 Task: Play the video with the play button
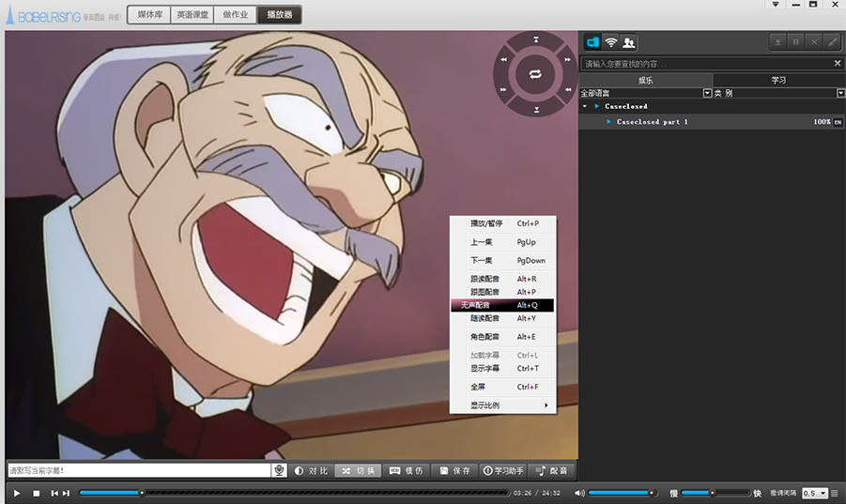coord(17,493)
